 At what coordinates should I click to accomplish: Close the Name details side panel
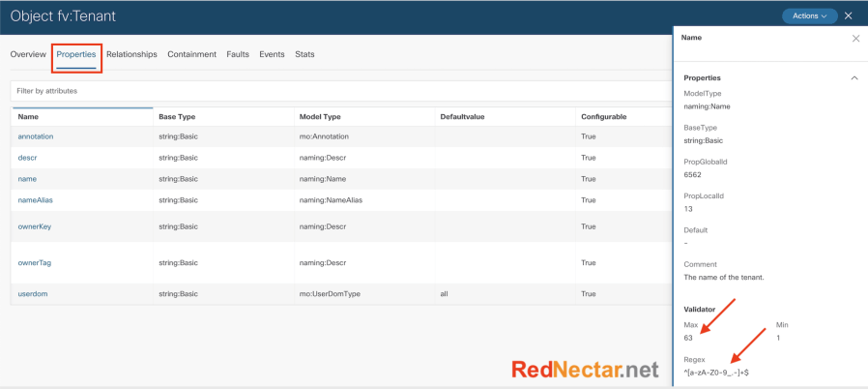point(854,39)
